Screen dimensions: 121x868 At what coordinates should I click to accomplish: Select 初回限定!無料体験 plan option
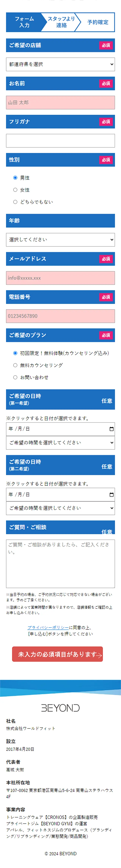click(15, 353)
